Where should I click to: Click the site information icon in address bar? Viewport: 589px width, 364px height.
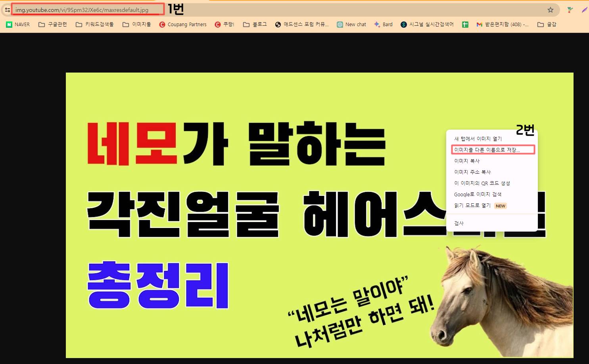tap(7, 9)
